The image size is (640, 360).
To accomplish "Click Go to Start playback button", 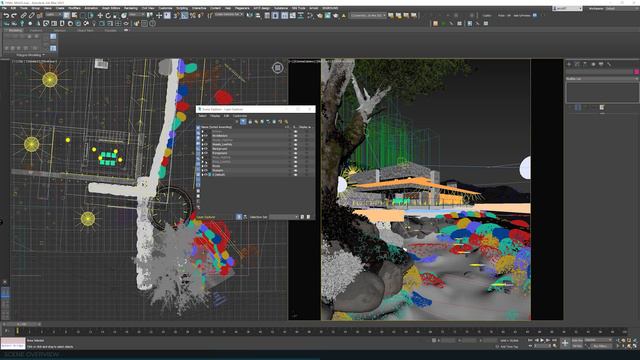I will 530,340.
